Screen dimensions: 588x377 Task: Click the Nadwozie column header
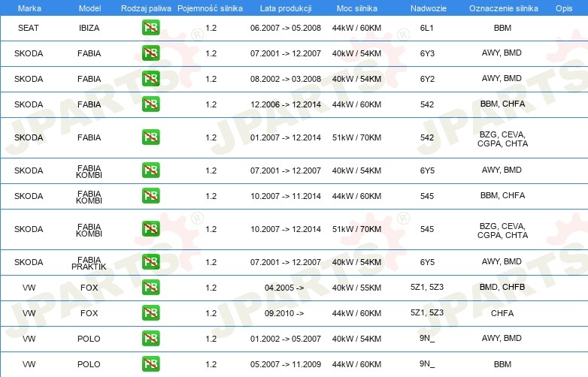tap(429, 8)
